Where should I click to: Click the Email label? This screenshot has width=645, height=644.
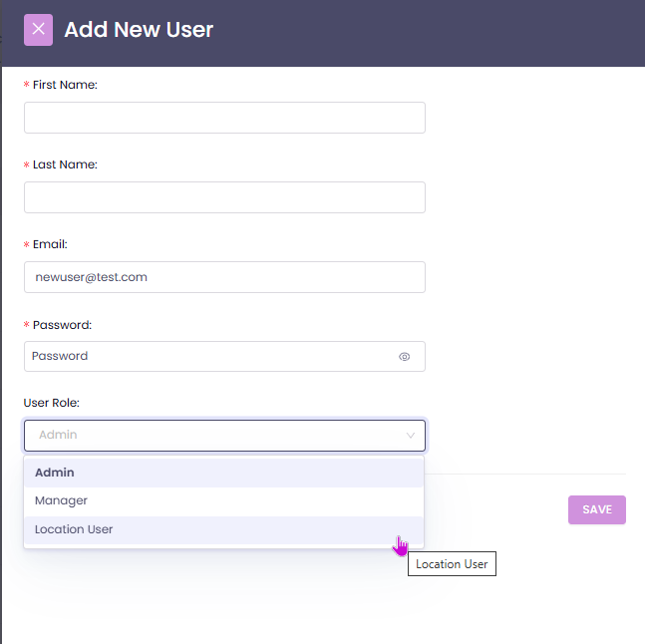[50, 244]
